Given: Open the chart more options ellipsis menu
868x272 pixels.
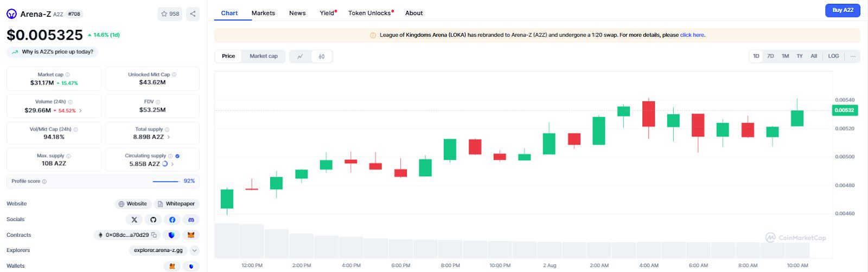Looking at the screenshot, I should tap(853, 56).
